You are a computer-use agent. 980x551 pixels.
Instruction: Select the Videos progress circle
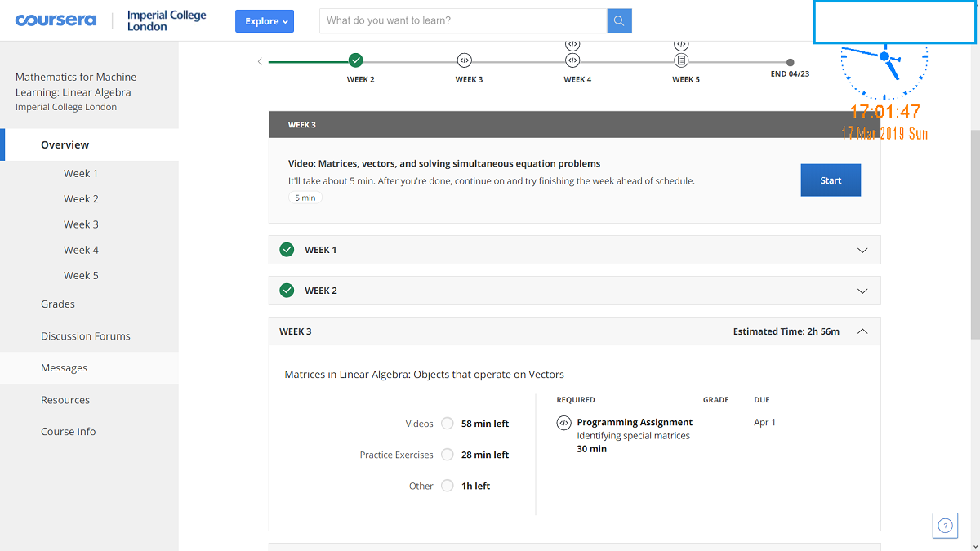tap(447, 424)
